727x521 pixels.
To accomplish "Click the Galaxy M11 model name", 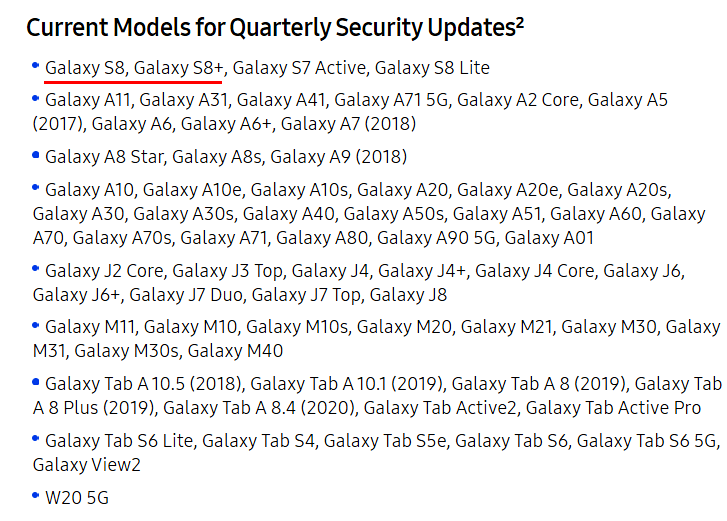I will tap(90, 327).
